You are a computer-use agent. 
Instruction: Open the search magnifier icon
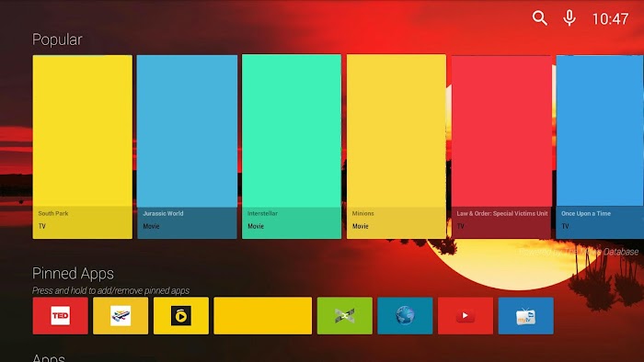[x=540, y=18]
